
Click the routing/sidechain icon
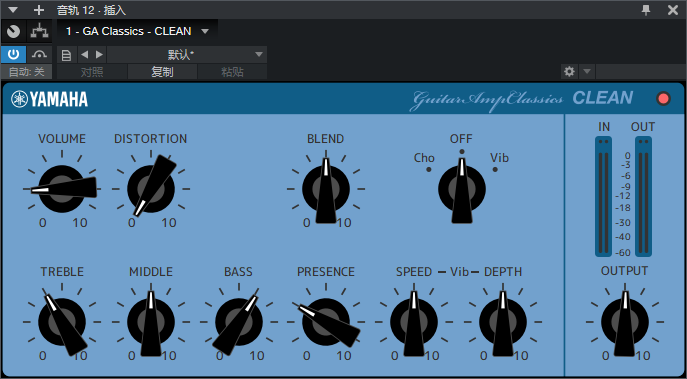39,32
